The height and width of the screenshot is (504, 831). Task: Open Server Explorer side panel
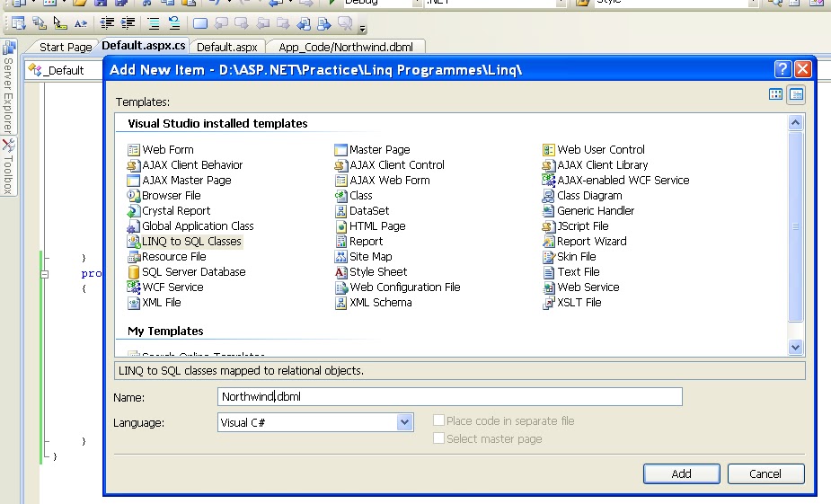[8, 87]
